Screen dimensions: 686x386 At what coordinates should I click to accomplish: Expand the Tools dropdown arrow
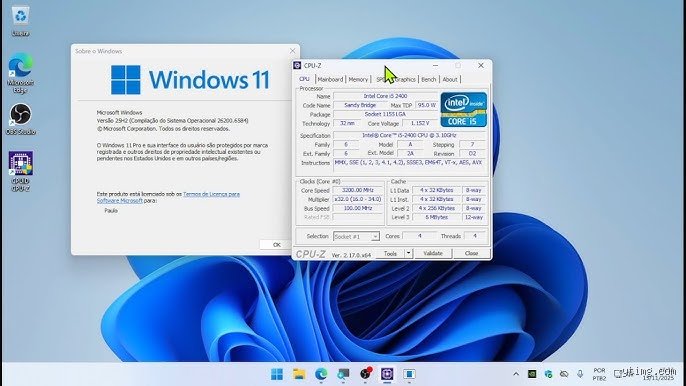click(x=408, y=253)
